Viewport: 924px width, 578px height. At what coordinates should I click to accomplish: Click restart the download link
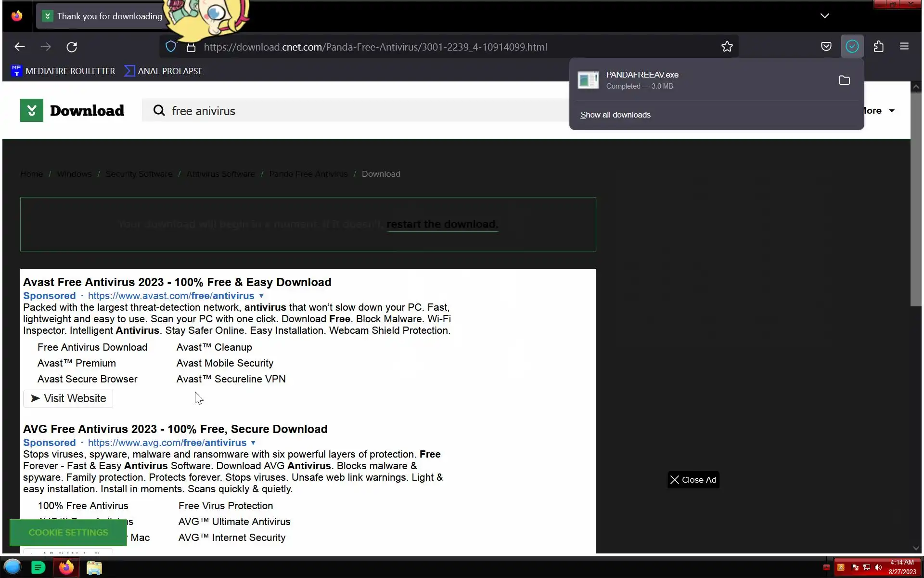click(442, 224)
